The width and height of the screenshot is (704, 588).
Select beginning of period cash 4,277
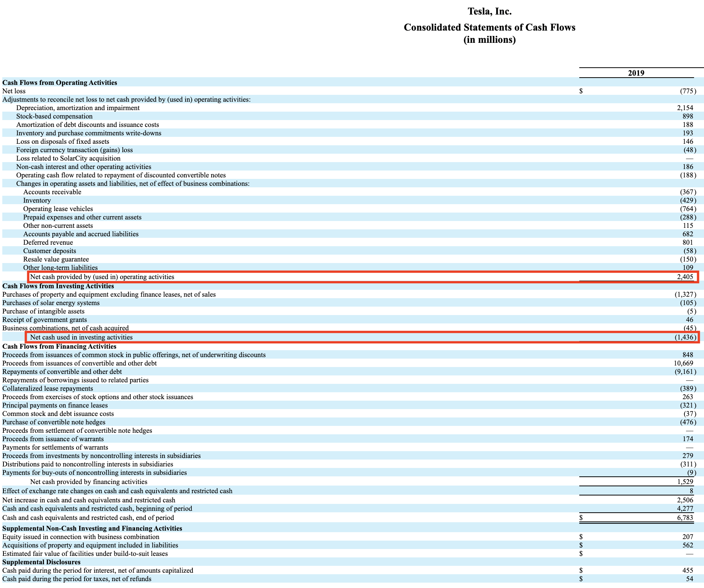685,508
